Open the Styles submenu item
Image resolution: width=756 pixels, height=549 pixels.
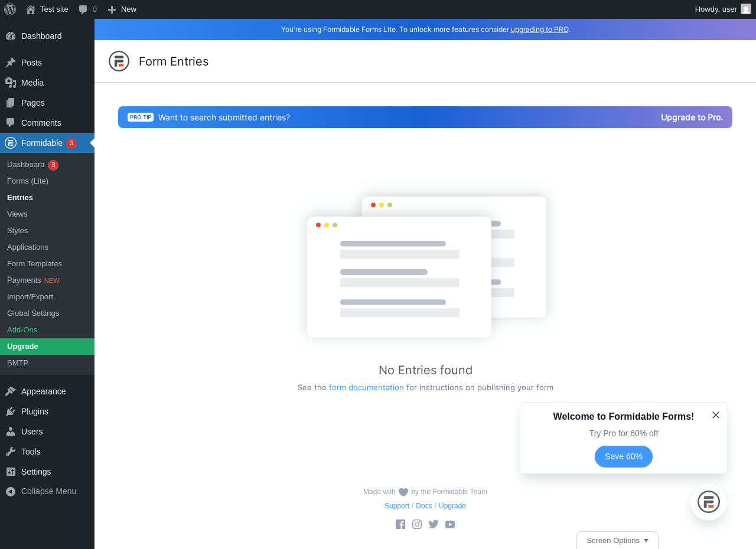[x=47, y=231]
